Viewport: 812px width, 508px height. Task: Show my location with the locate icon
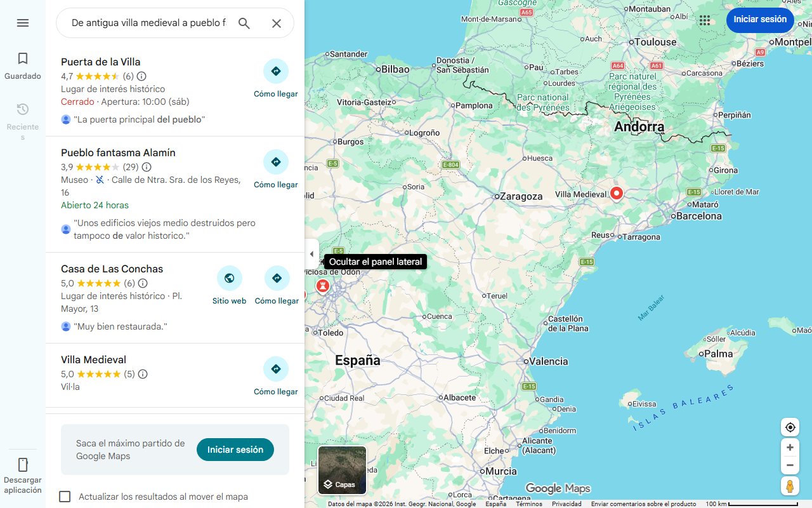coord(790,427)
